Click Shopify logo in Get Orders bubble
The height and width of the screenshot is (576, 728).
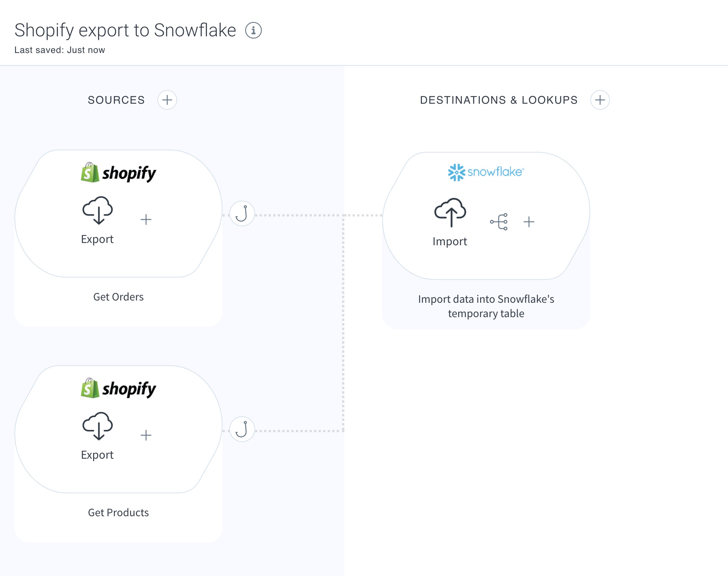tap(118, 173)
